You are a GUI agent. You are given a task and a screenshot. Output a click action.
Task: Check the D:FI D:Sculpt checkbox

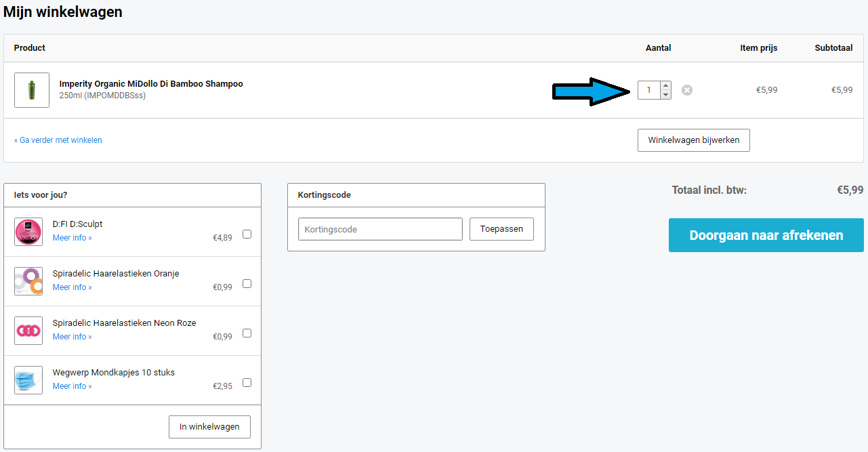tap(247, 234)
